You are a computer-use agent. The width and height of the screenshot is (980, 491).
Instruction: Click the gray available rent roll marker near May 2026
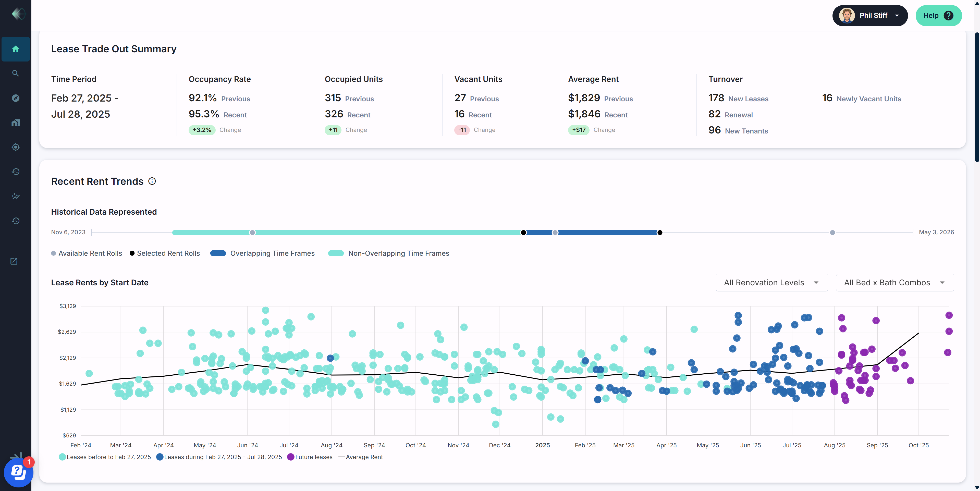832,233
